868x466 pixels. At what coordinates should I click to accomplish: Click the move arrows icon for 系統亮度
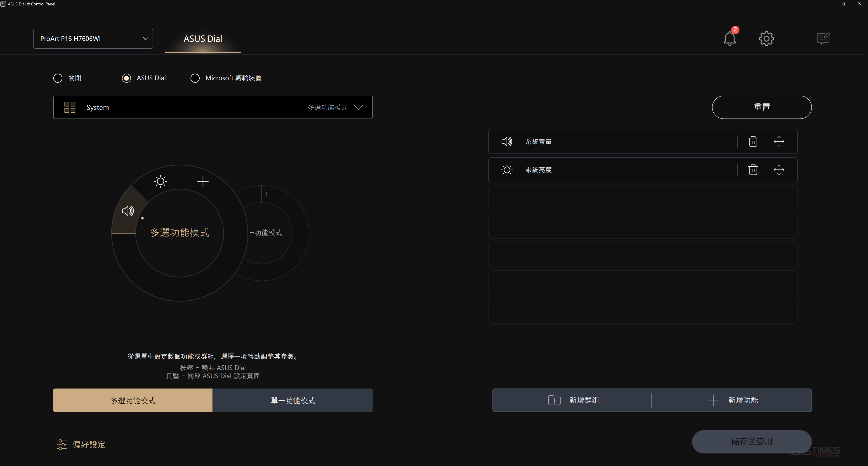[x=779, y=170]
